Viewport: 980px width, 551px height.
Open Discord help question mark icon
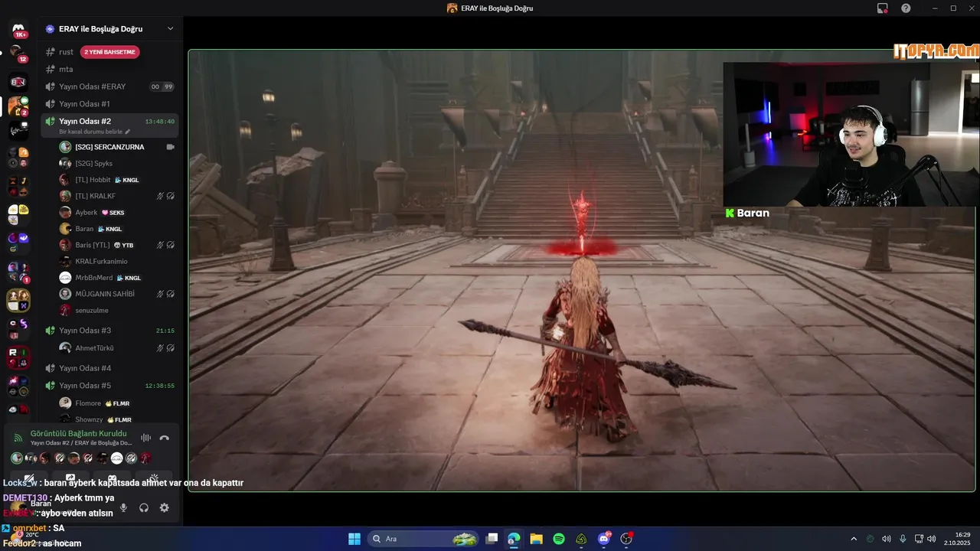(x=906, y=8)
